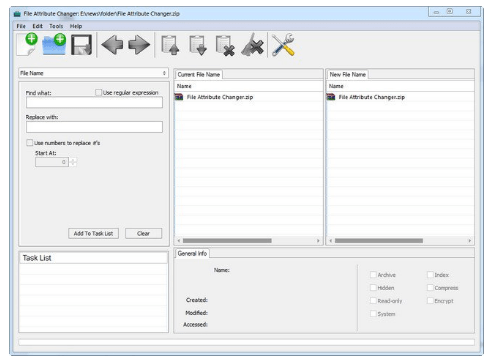The image size is (492, 363).
Task: Check the Compress attribute box
Action: pyautogui.click(x=430, y=288)
